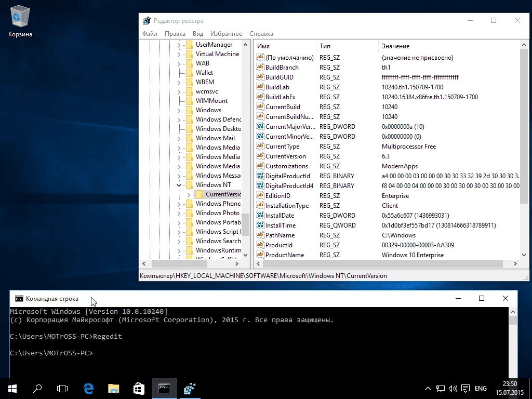The image size is (532, 399).
Task: Select the Windows Search tree item
Action: coord(218,241)
